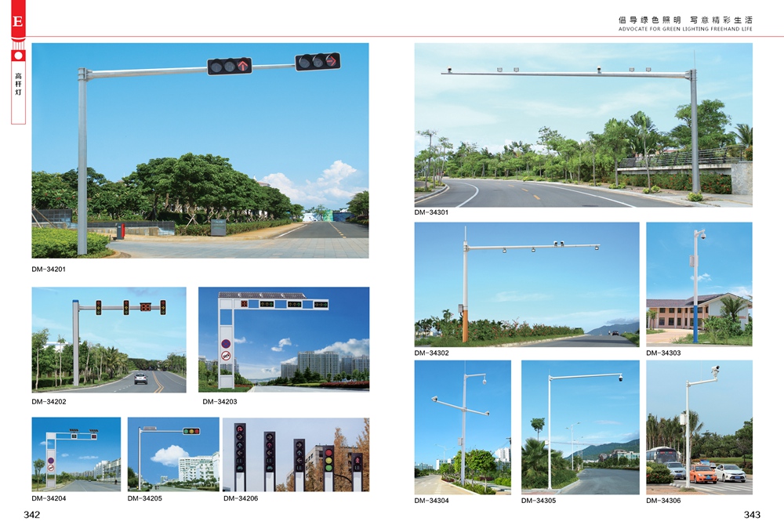Click the no-entry road sign in DM-34203
This screenshot has height=532, width=784.
coord(226,356)
